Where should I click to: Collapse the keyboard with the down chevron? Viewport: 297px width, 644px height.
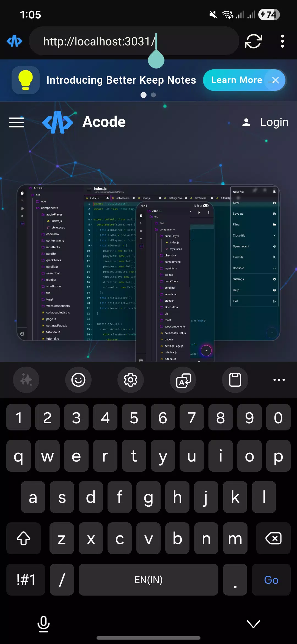click(x=254, y=624)
